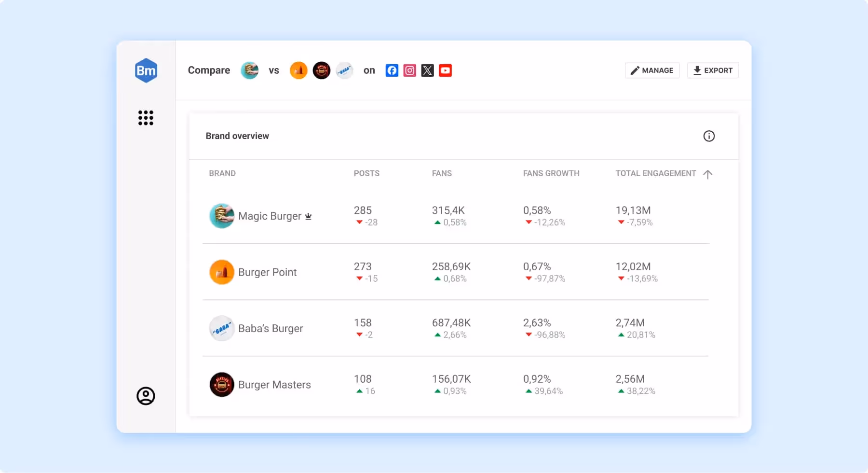The width and height of the screenshot is (868, 473).
Task: Sort the table by the Fans column
Action: click(442, 173)
